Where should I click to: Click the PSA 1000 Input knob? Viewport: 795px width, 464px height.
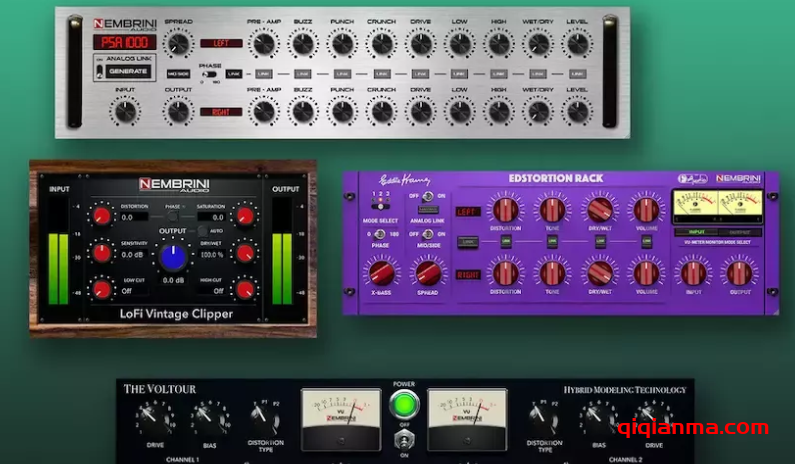[x=125, y=112]
